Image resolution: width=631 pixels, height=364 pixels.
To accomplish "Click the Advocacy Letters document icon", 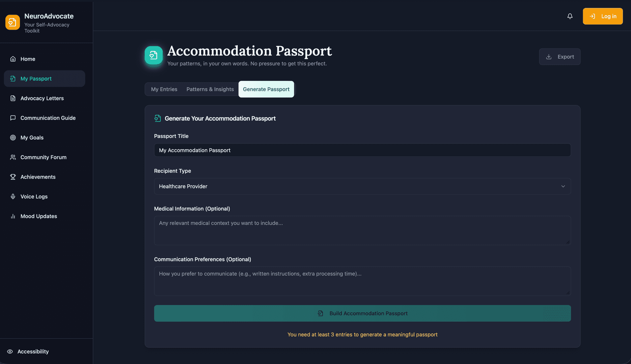I will click(x=13, y=98).
